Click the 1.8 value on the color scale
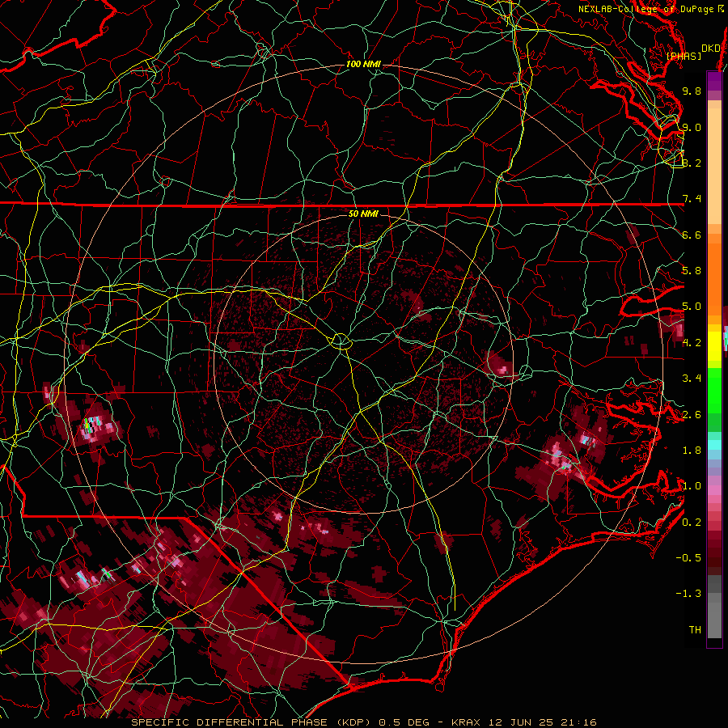Screen dimensions: 728x728 [692, 451]
